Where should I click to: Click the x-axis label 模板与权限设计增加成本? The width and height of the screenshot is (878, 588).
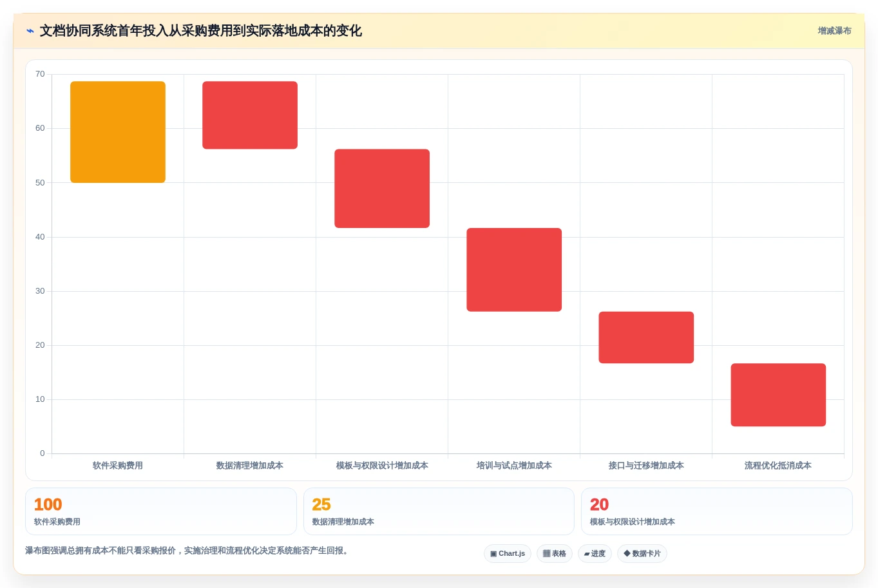click(382, 466)
